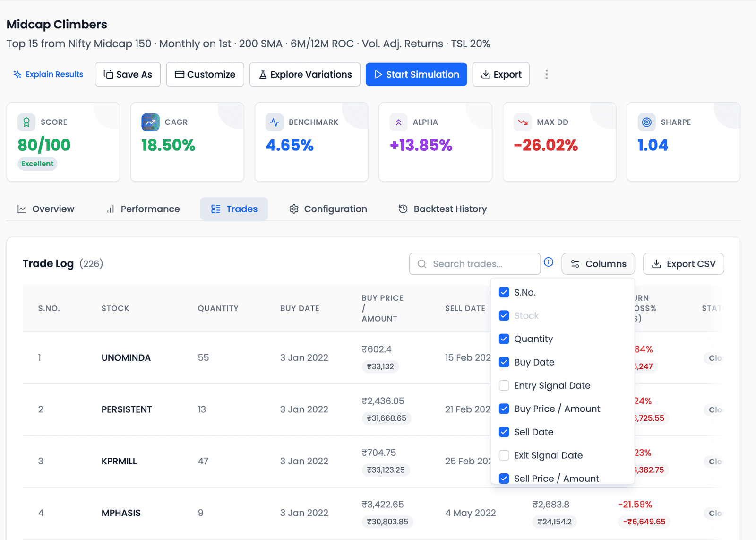This screenshot has width=756, height=540.
Task: Click the disabled Stock column checkbox
Action: point(504,315)
